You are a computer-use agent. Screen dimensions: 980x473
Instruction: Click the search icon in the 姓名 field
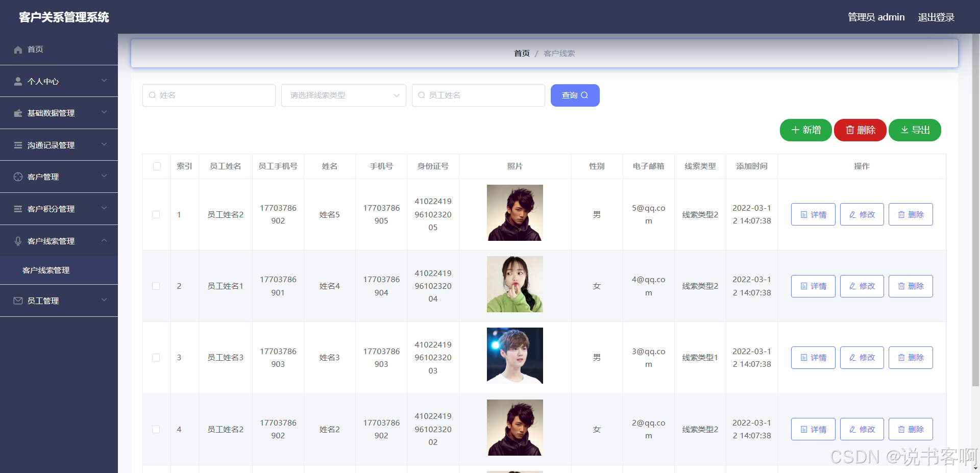(x=152, y=95)
